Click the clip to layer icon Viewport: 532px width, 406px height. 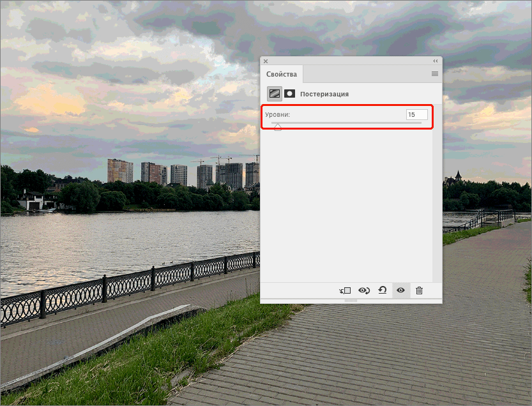(x=345, y=290)
